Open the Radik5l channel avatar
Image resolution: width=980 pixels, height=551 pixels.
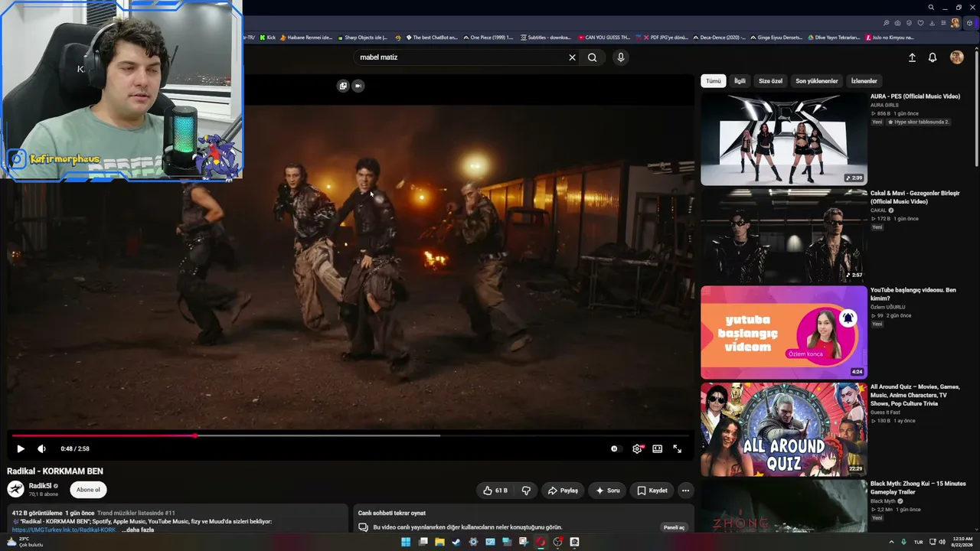[x=15, y=490]
